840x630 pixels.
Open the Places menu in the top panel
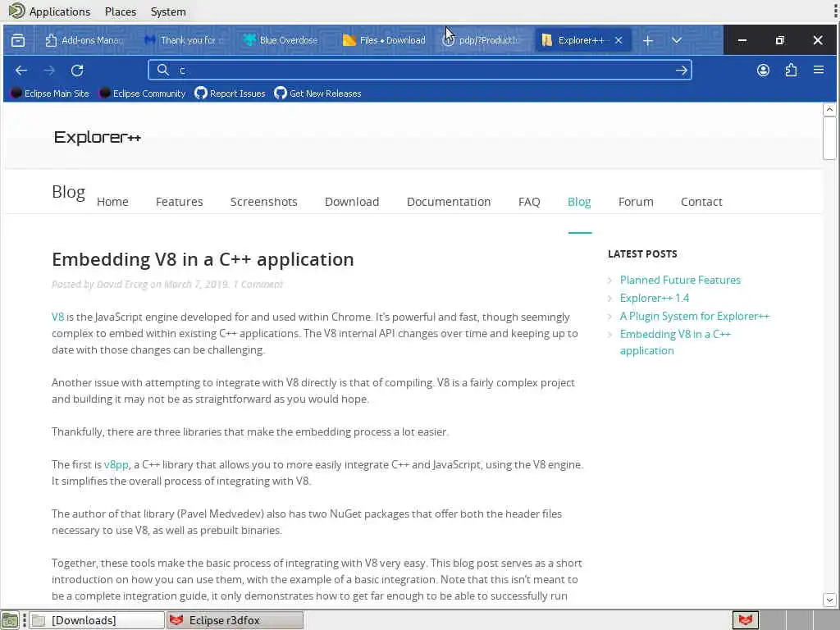(x=121, y=11)
